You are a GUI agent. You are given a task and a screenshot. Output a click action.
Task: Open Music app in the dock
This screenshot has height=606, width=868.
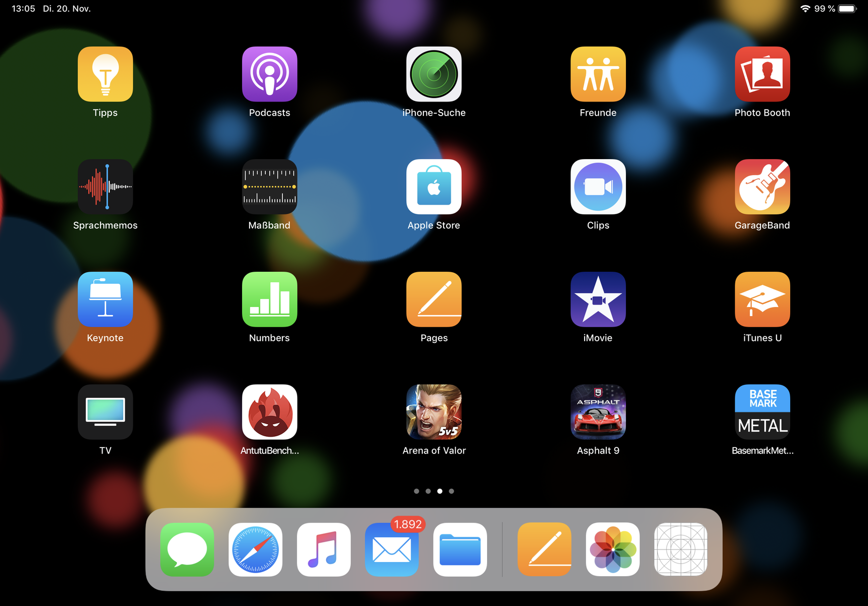pos(323,549)
